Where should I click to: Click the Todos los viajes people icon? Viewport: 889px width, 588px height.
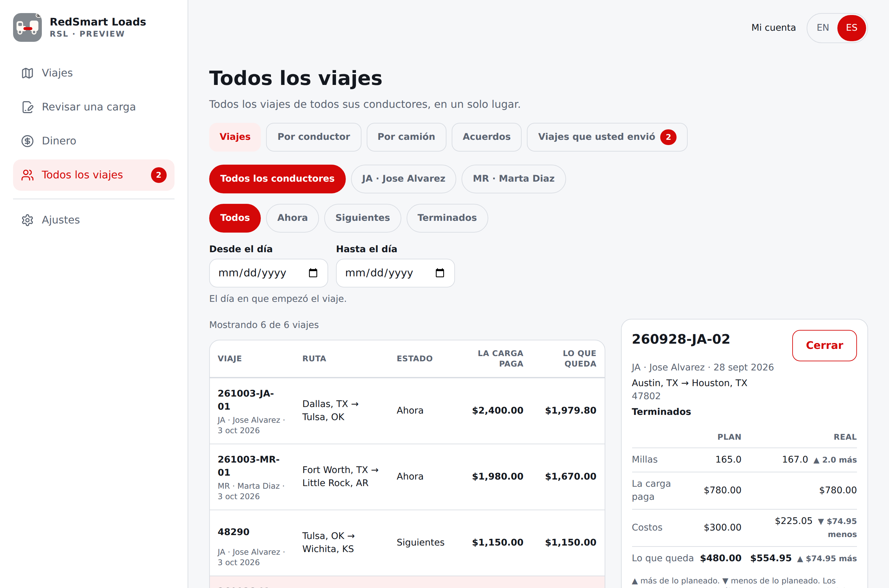point(27,175)
